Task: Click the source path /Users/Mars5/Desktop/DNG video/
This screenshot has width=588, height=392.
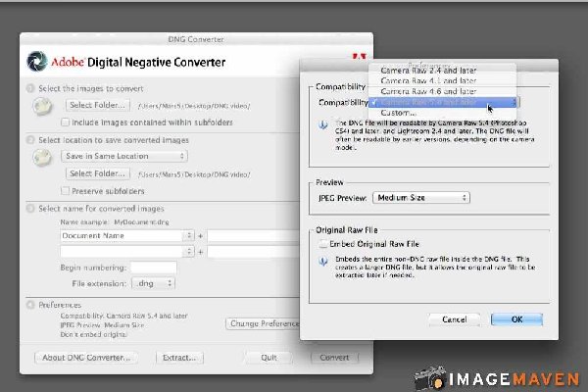Action: [194, 106]
